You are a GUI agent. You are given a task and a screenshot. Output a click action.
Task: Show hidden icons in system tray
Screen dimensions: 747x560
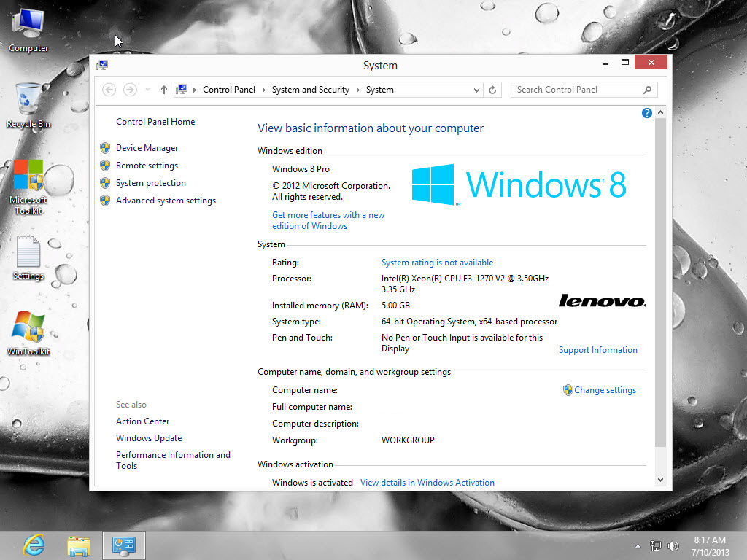638,546
